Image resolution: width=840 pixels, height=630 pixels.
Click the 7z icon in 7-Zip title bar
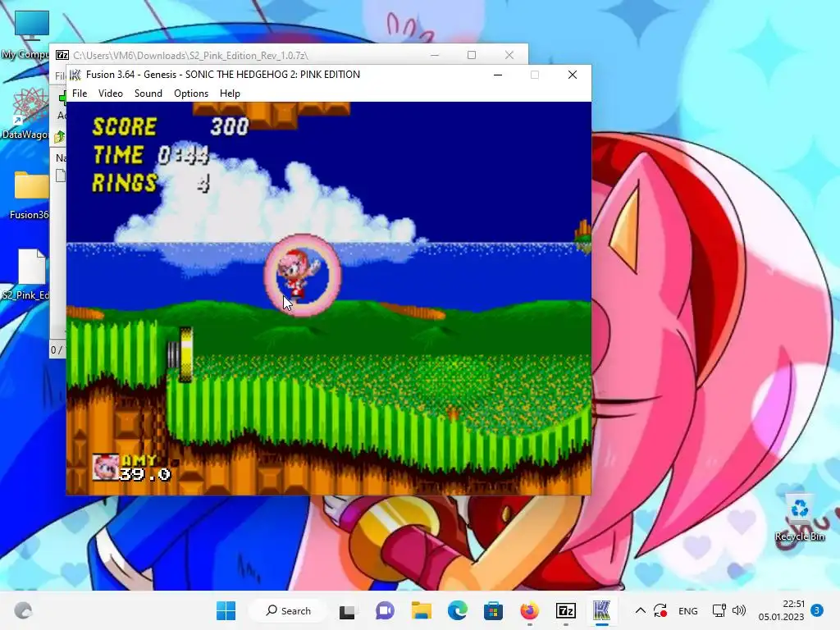pyautogui.click(x=62, y=55)
